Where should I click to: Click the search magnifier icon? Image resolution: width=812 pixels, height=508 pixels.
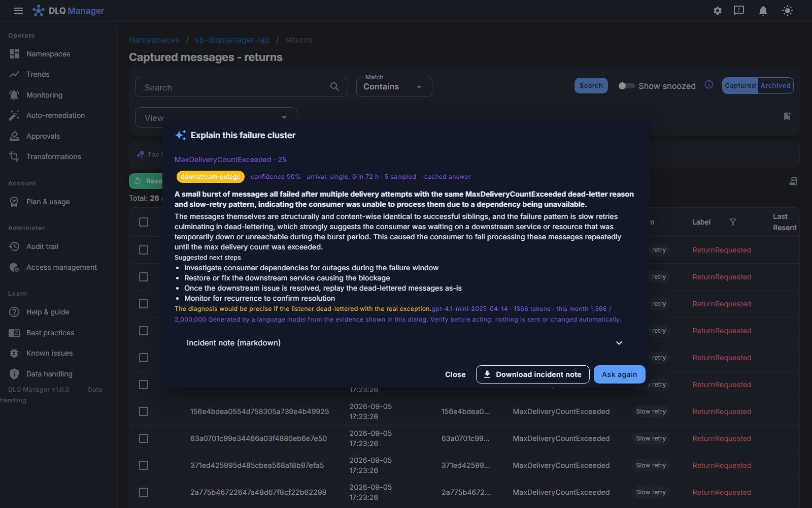pos(335,87)
